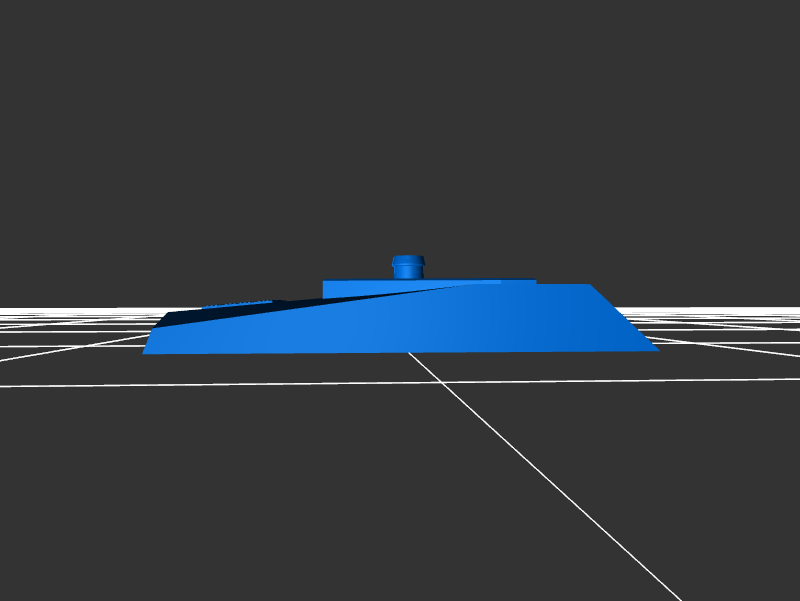800x601 pixels.
Task: Click where diagonal grid line meets model base
Action: coord(409,352)
